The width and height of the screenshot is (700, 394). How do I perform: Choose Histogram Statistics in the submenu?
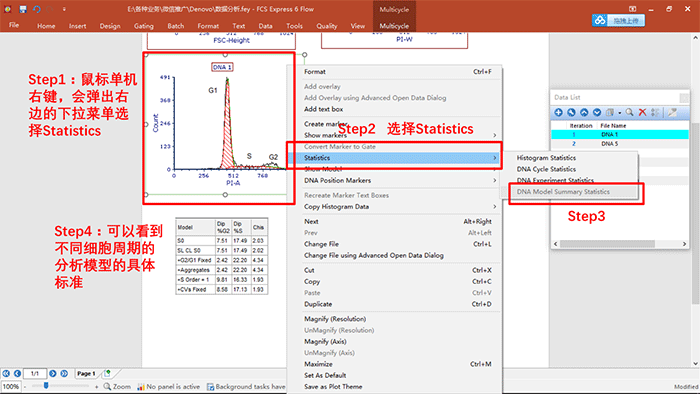point(546,158)
